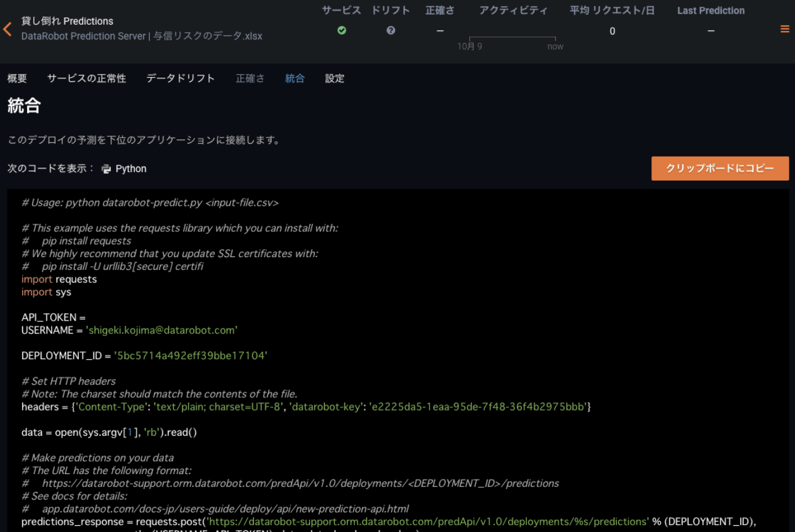
Task: Click the activity timeline bar
Action: (513, 39)
